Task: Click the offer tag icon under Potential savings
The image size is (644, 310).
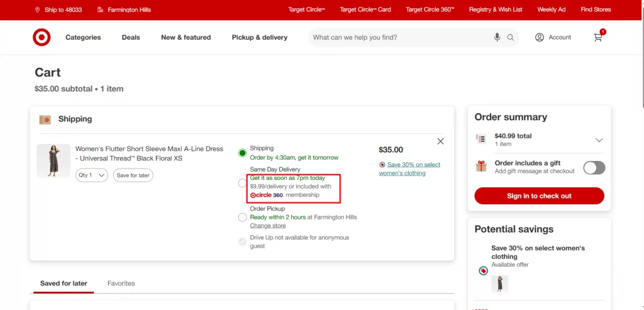Action: pos(484,271)
